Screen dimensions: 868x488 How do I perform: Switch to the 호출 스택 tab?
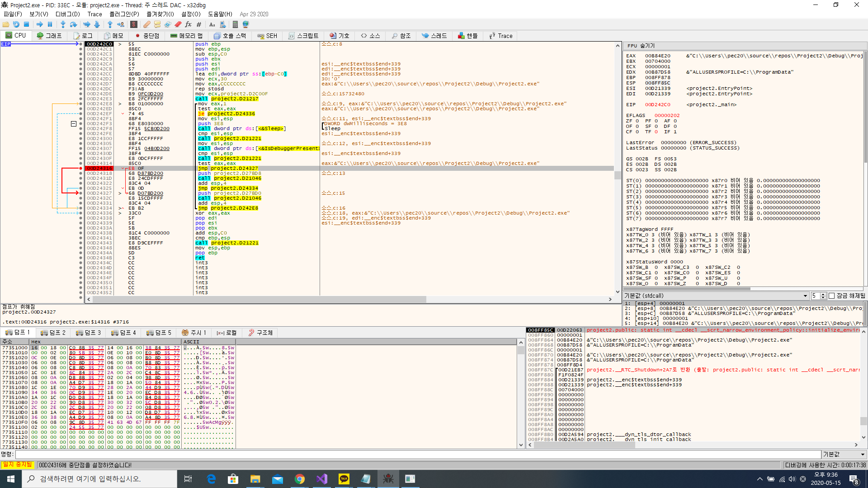(230, 36)
